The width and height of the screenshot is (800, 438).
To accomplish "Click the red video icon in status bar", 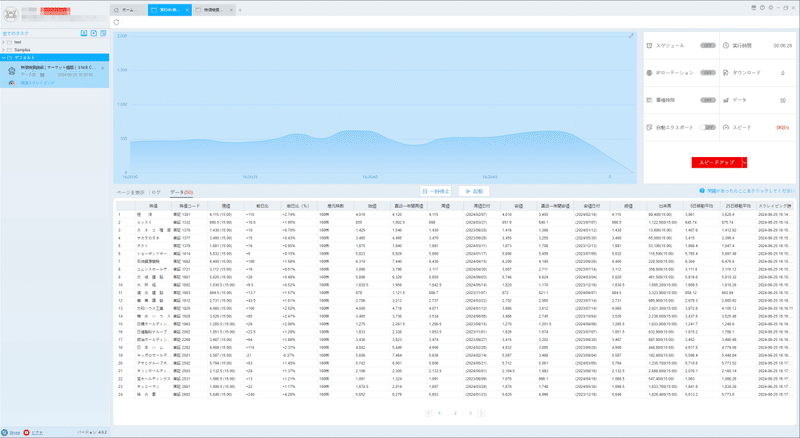I will pos(27,432).
